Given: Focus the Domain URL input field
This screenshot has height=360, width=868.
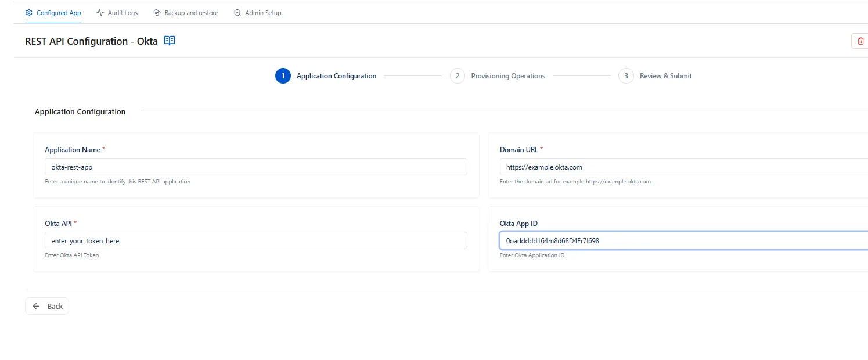Looking at the screenshot, I should click(684, 167).
